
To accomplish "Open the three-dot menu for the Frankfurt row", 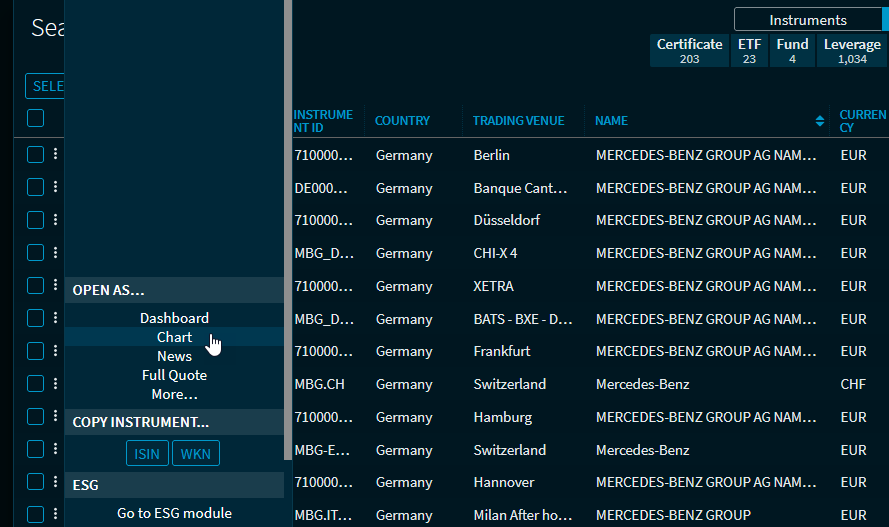I will click(56, 351).
